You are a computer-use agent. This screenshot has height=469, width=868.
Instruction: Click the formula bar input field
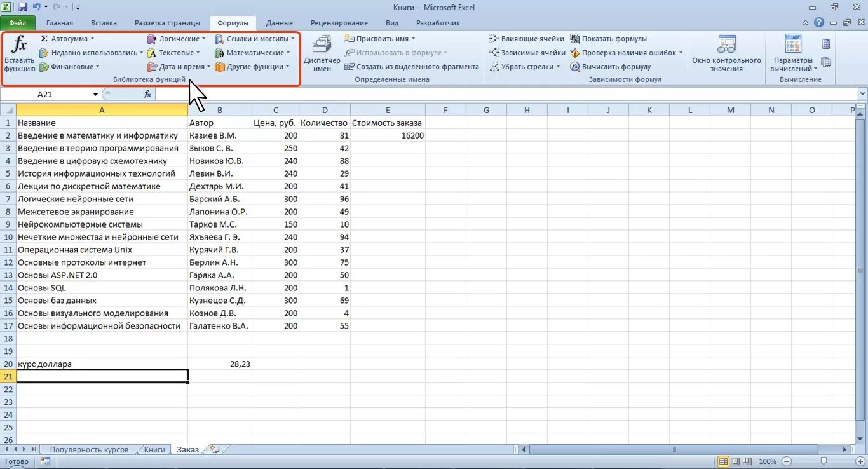pyautogui.click(x=505, y=94)
